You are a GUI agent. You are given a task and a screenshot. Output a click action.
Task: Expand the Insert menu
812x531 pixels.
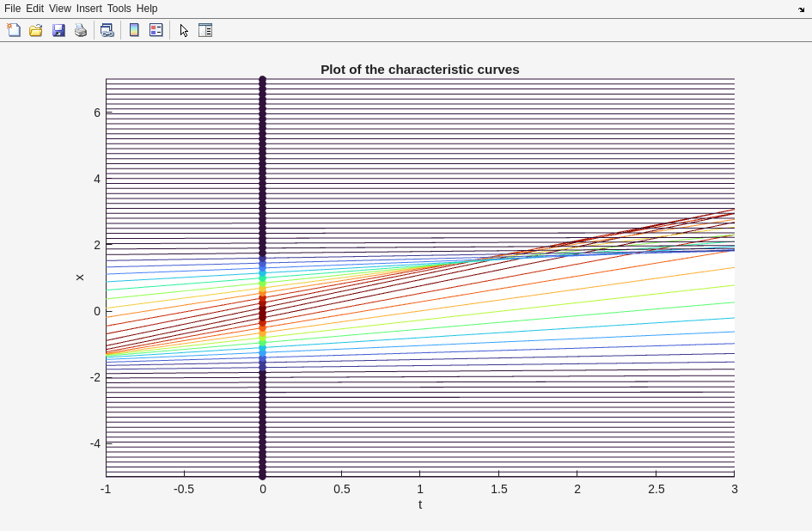[89, 9]
